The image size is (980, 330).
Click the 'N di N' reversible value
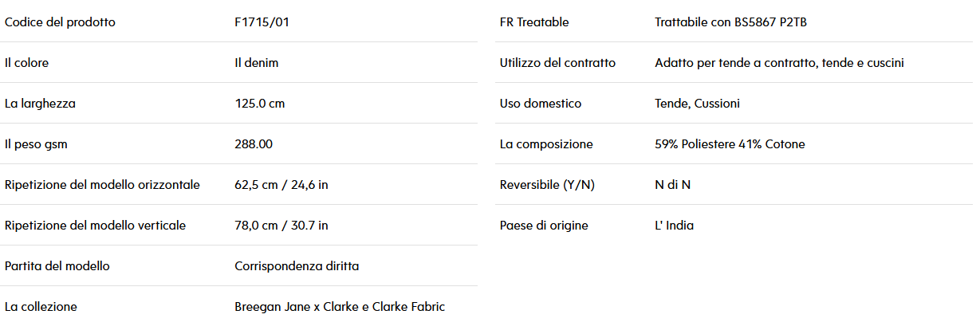672,185
